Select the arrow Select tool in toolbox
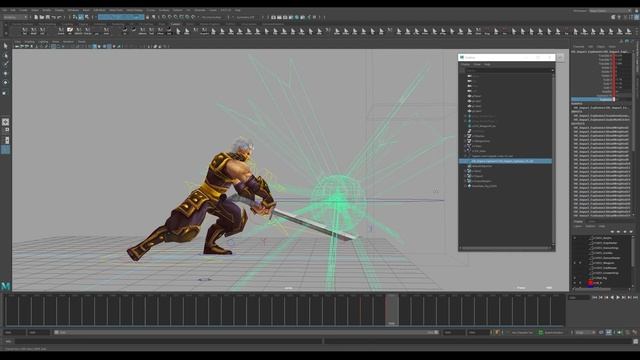Screen dimensions: 640x360 (5, 45)
